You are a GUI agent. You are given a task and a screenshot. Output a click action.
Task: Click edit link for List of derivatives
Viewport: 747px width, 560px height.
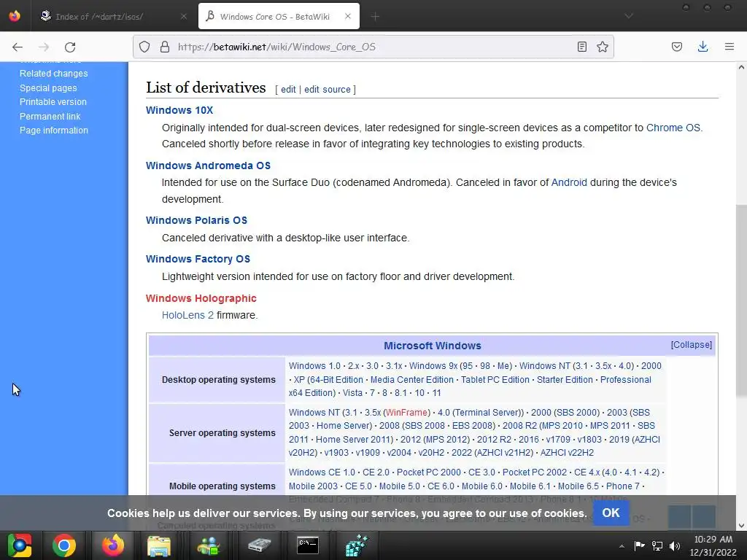(x=288, y=90)
